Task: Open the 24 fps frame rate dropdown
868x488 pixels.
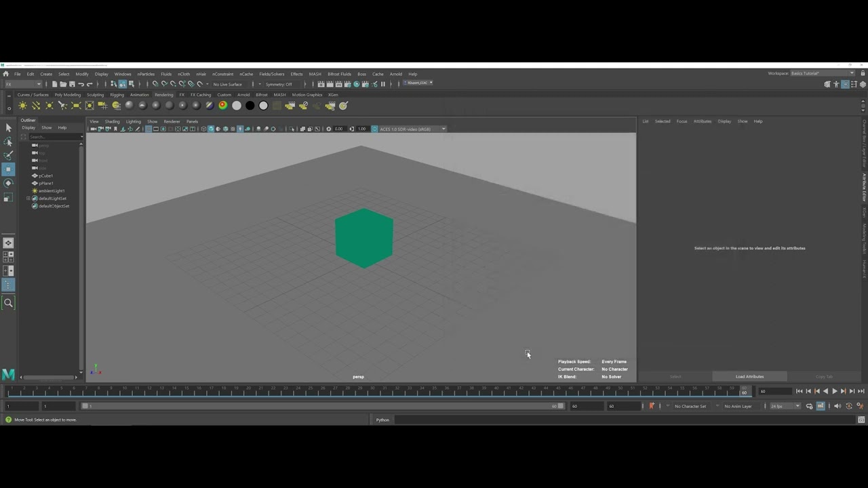Action: click(785, 406)
